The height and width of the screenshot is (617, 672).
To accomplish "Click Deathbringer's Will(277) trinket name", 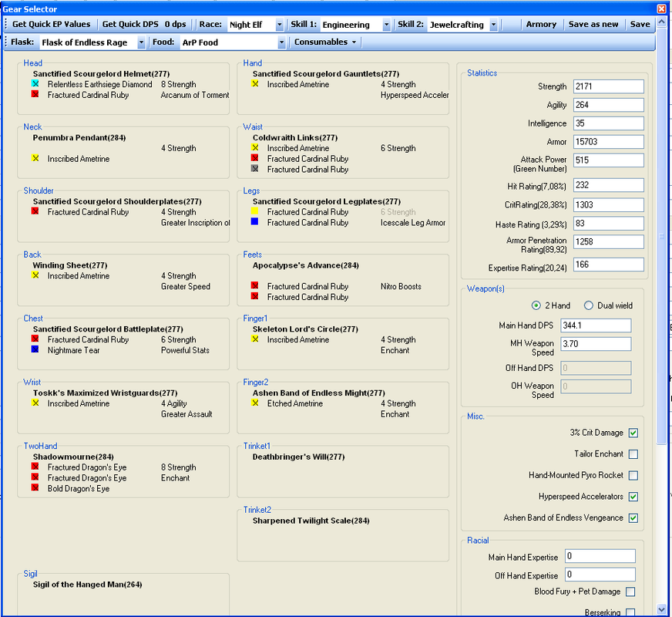I will pos(299,457).
